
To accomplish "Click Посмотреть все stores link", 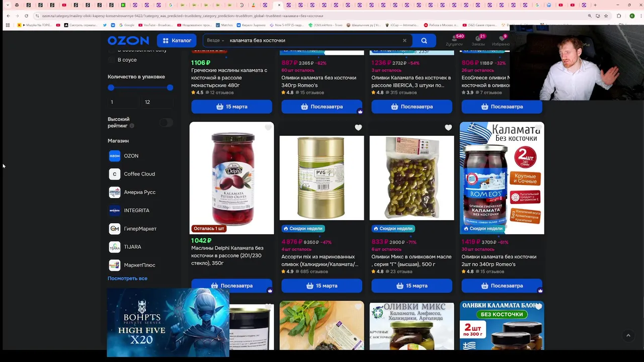I will click(x=127, y=279).
